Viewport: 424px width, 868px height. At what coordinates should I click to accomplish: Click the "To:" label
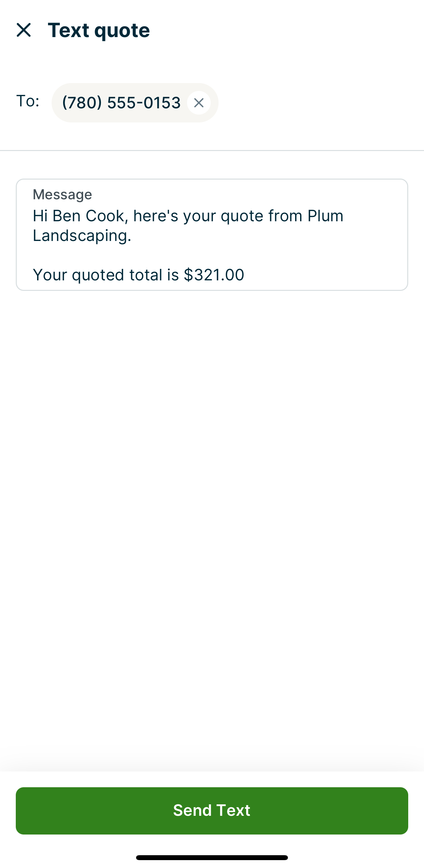(x=28, y=101)
